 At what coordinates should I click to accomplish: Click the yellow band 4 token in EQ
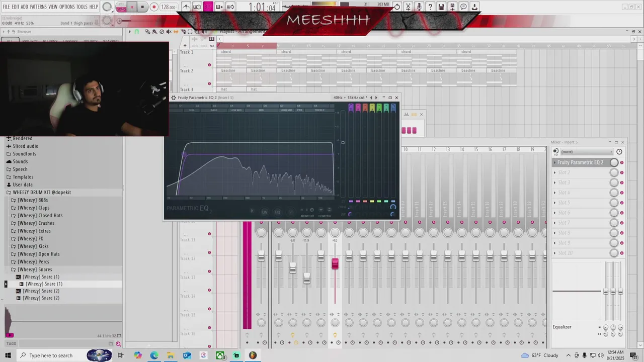(x=372, y=108)
